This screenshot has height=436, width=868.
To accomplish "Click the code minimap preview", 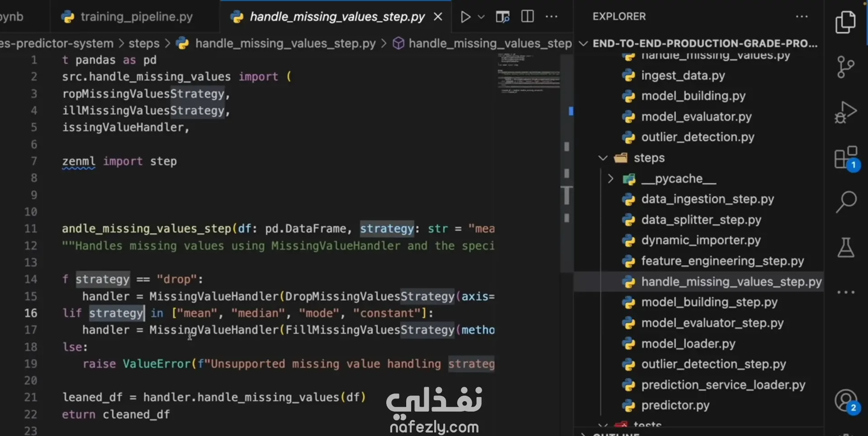I will tap(528, 73).
